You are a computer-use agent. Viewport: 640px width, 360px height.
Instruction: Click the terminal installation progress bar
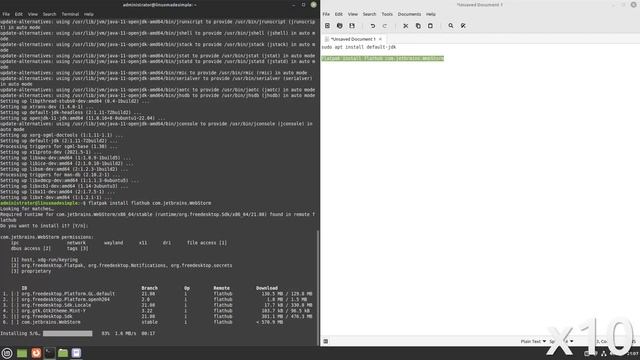coord(68,333)
